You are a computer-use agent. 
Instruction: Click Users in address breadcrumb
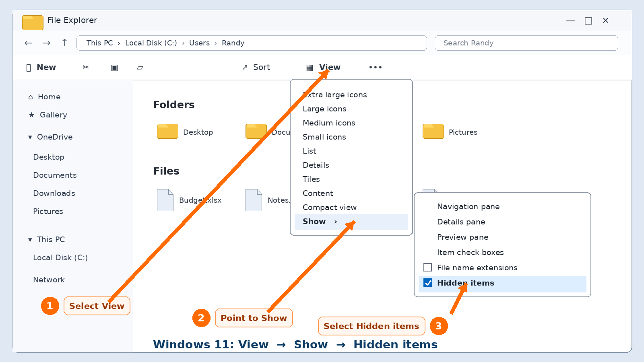coord(199,43)
